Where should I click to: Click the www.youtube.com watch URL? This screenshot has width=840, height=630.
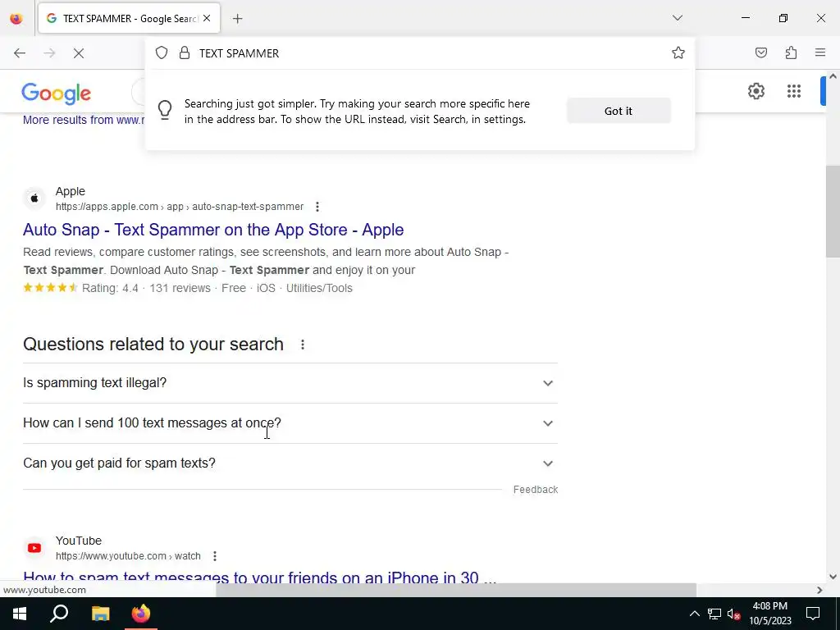point(128,556)
